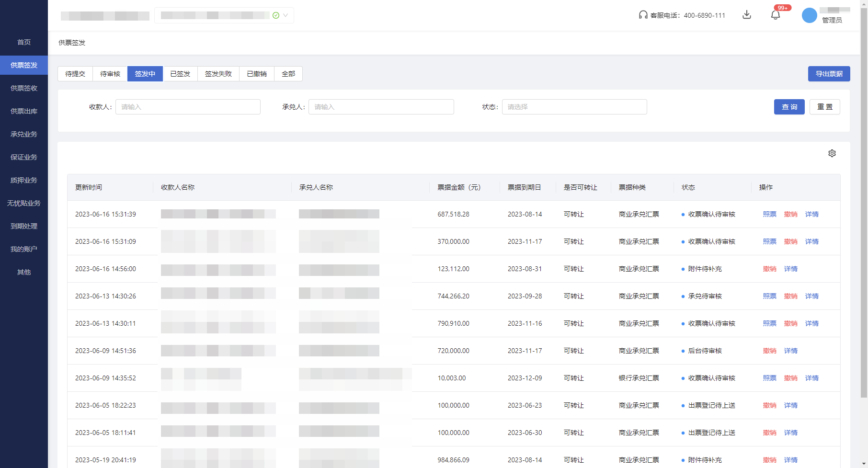Screen dimensions: 868x468
Task: Open 其他 sidebar menu
Action: tap(24, 272)
